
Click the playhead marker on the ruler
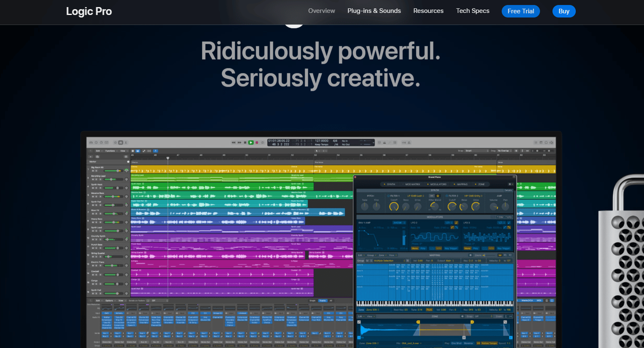click(x=168, y=158)
